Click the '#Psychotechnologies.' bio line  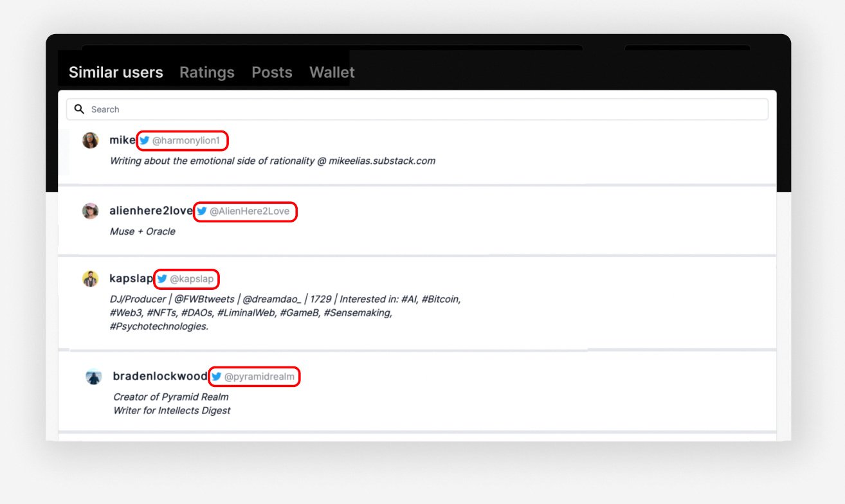point(159,327)
